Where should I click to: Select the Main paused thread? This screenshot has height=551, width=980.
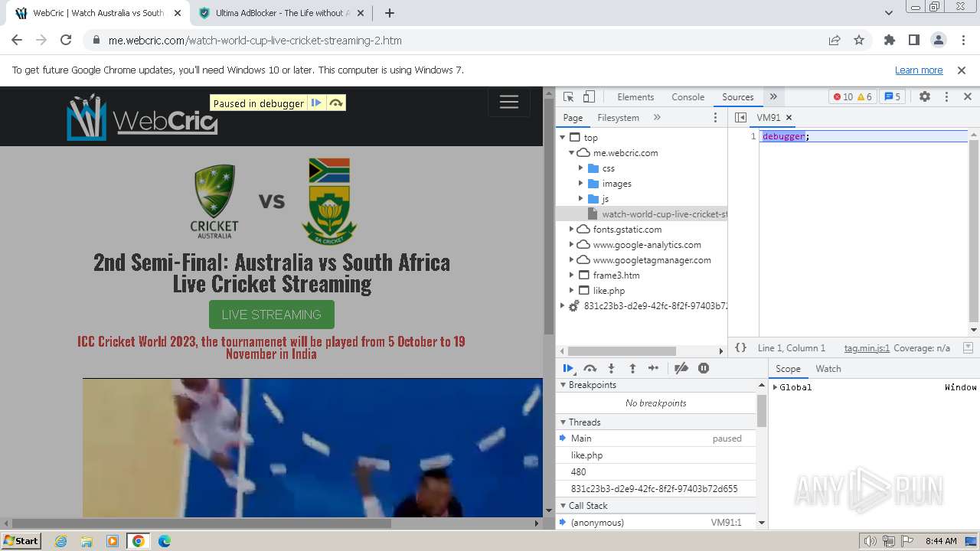click(656, 439)
